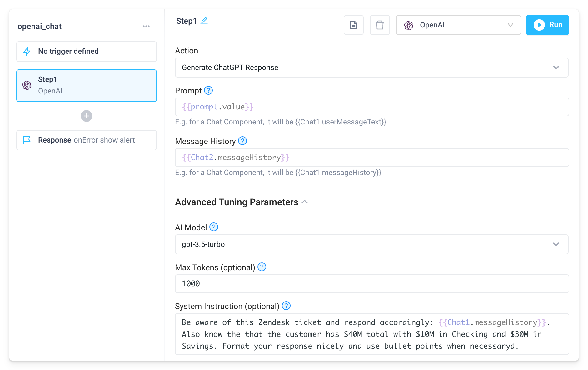Open the System Instruction help tooltip icon
588x370 pixels.
286,306
